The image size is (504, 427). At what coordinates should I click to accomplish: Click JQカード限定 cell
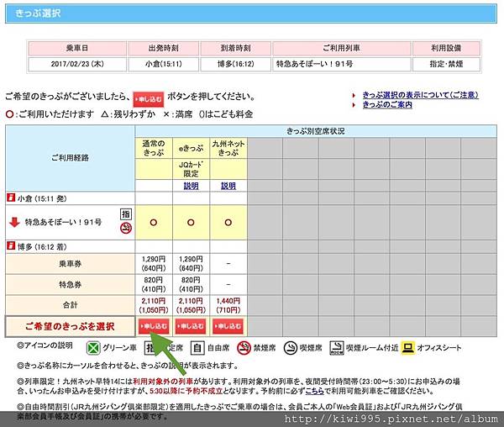(191, 169)
